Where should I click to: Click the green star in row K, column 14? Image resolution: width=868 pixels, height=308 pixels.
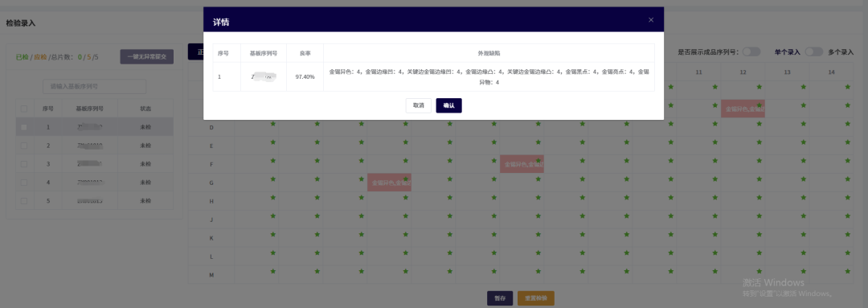[x=848, y=234]
